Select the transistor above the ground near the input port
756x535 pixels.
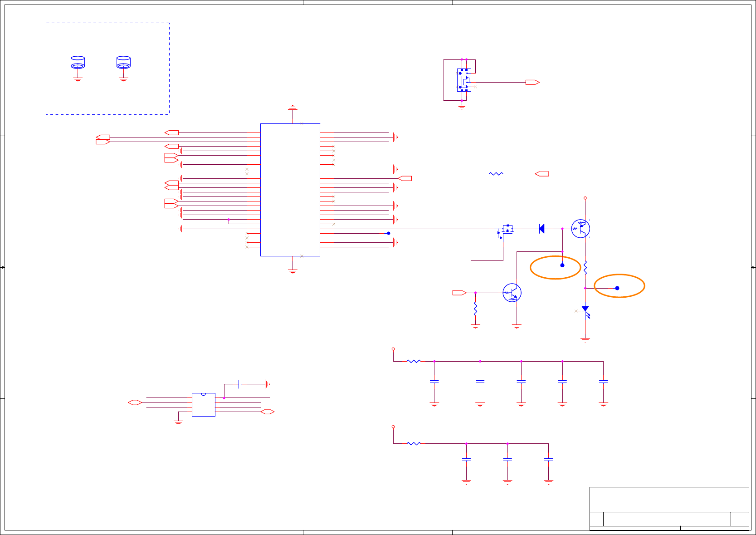[x=512, y=293]
